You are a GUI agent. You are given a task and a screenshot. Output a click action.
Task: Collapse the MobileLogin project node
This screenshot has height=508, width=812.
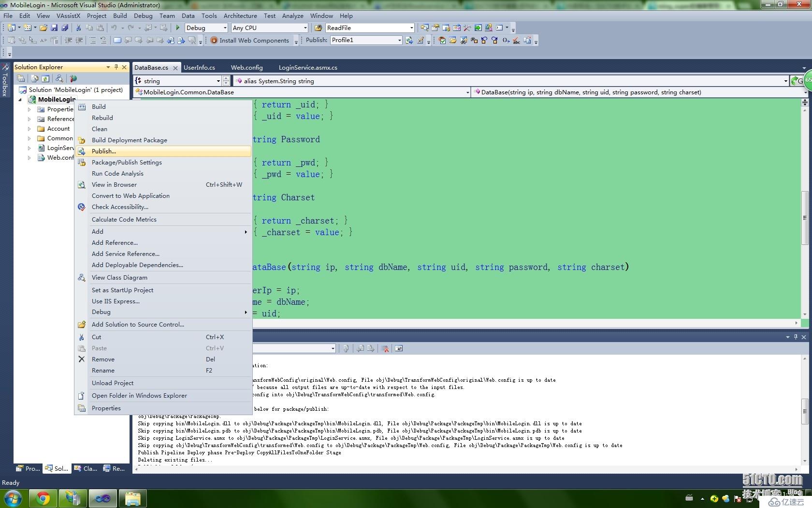20,100
